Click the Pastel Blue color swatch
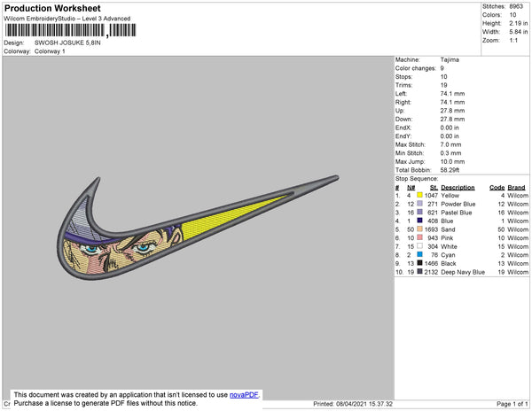Viewport: 532px width, 411px height. (x=419, y=212)
